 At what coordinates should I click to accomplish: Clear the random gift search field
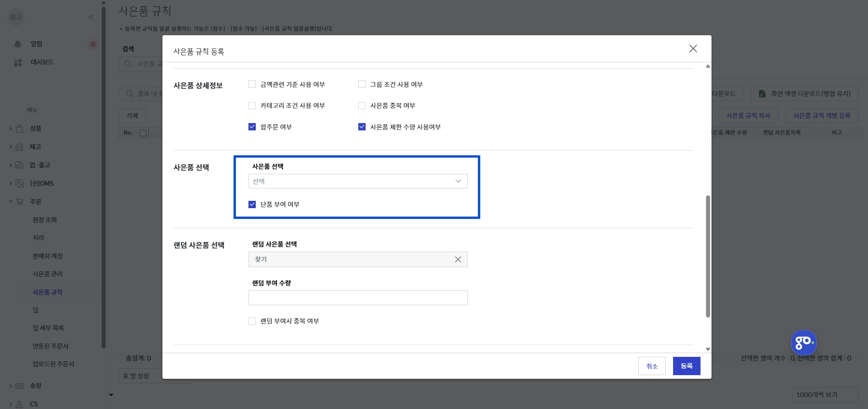tap(458, 259)
